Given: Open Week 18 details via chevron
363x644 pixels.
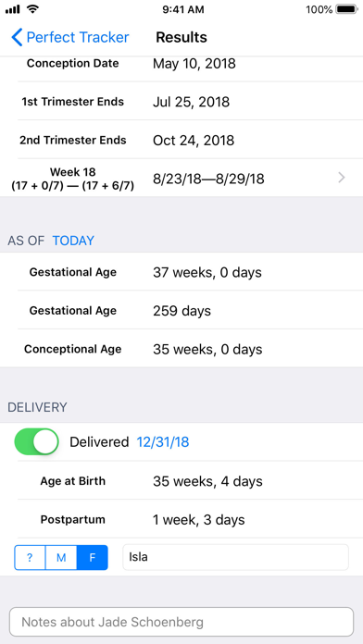Looking at the screenshot, I should (341, 178).
